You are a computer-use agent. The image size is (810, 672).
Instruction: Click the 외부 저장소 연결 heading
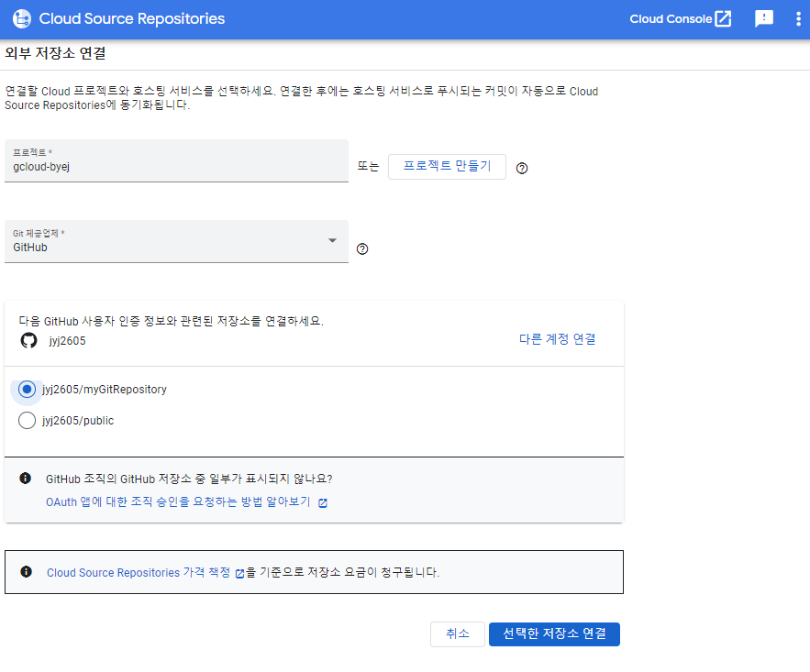click(55, 53)
